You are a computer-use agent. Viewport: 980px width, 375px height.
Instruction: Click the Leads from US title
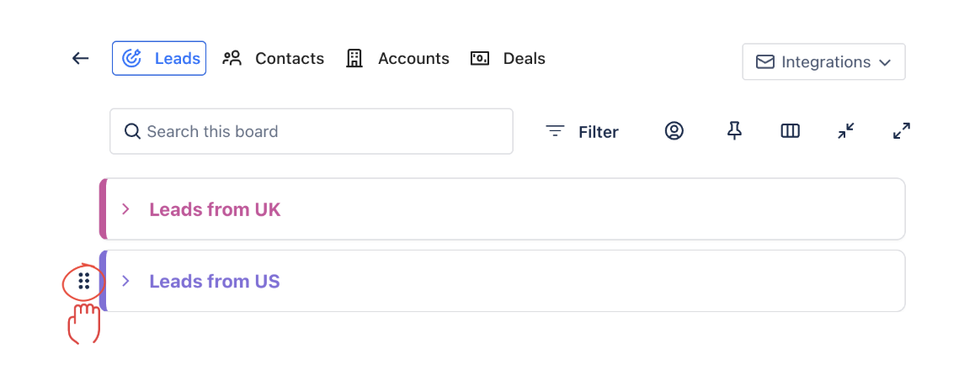click(215, 281)
